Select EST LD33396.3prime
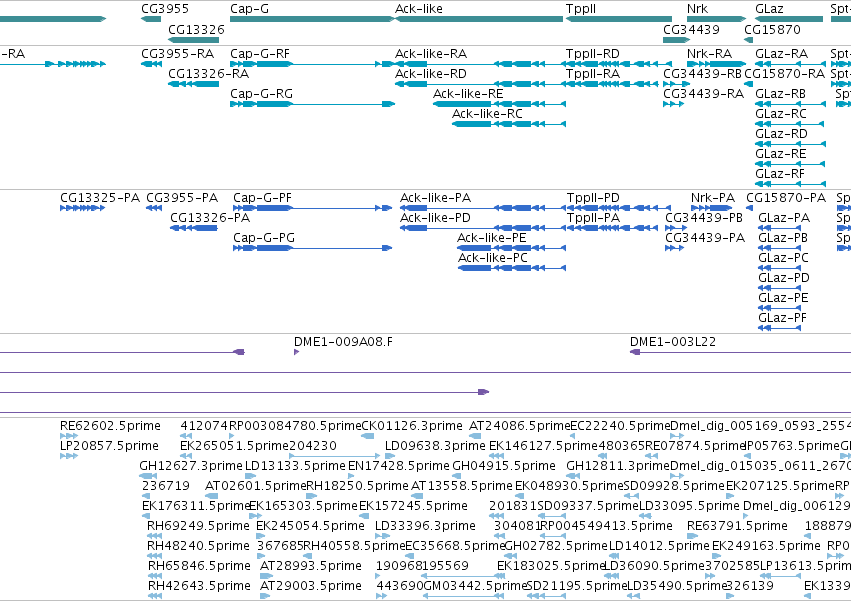The height and width of the screenshot is (601, 851). pyautogui.click(x=381, y=536)
